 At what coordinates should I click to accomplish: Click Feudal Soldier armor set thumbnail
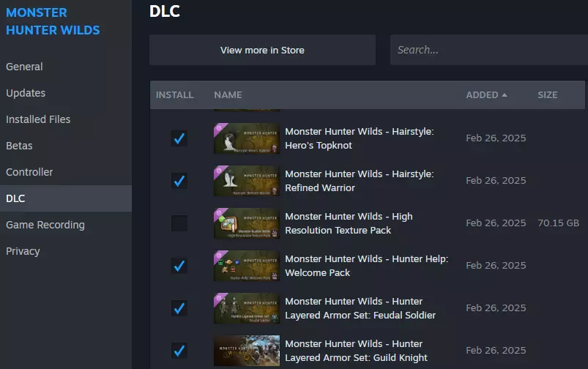pos(247,308)
